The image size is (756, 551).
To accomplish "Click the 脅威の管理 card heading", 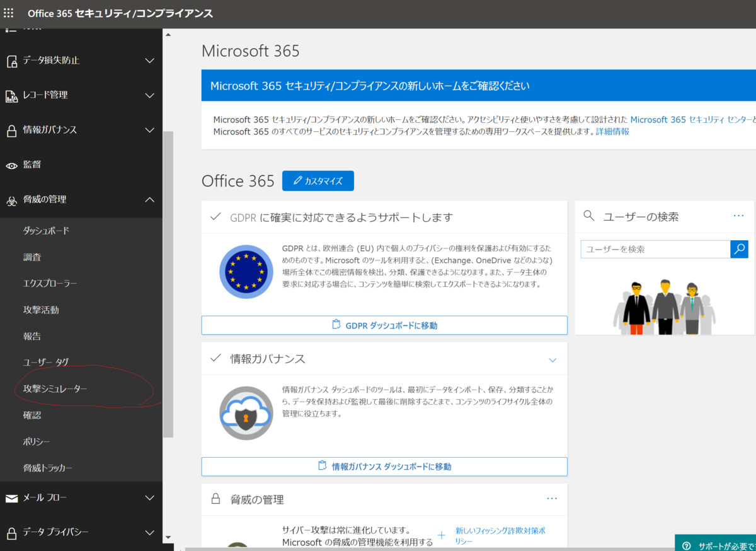I will (x=257, y=499).
